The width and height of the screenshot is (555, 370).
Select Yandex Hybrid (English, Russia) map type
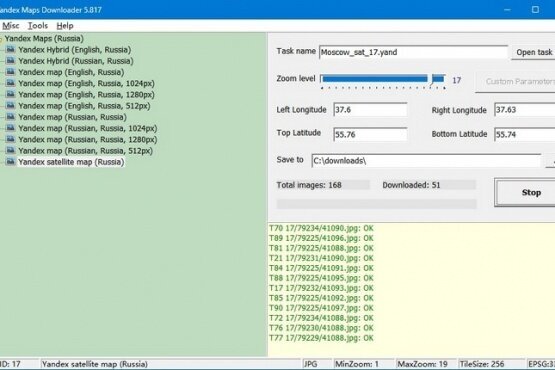(x=75, y=50)
